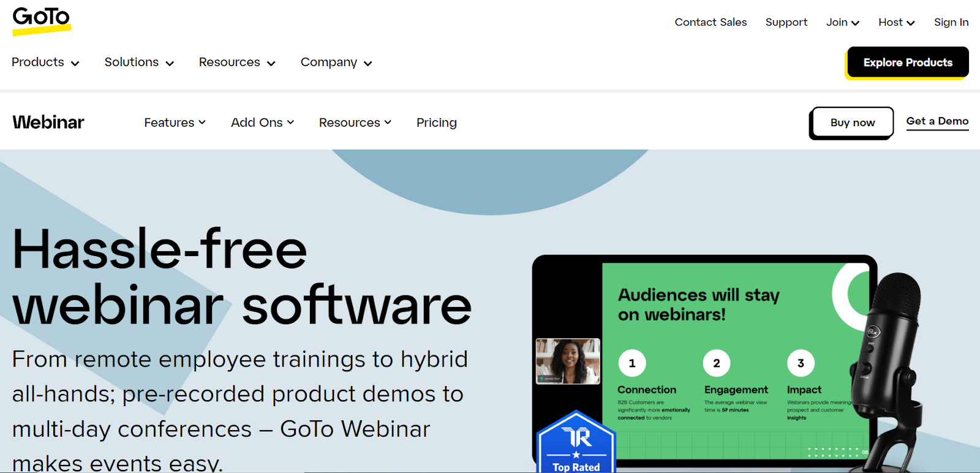Click the "Engagement" label on the slide
Viewport: 980px width, 473px height.
(x=736, y=390)
